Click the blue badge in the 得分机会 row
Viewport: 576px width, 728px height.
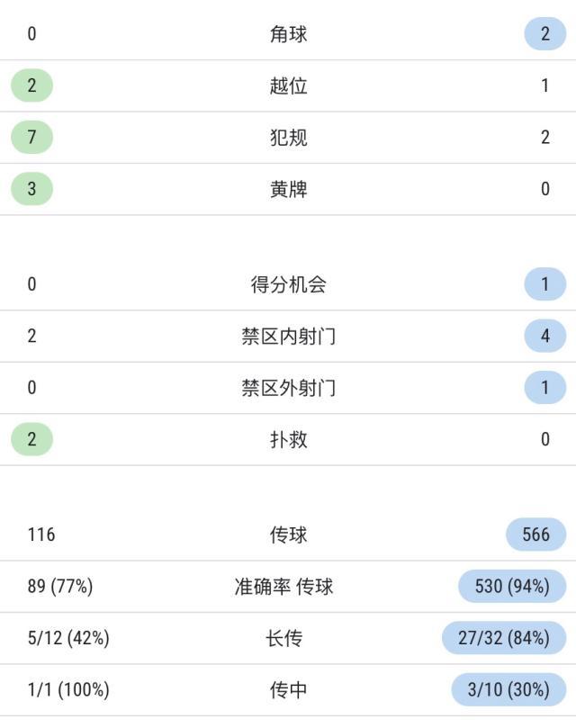point(544,284)
